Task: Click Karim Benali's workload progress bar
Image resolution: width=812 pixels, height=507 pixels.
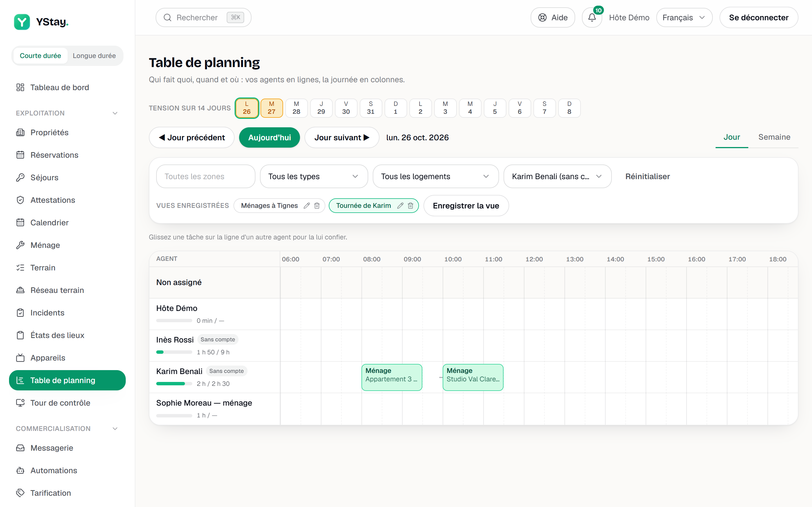Action: 174,384
